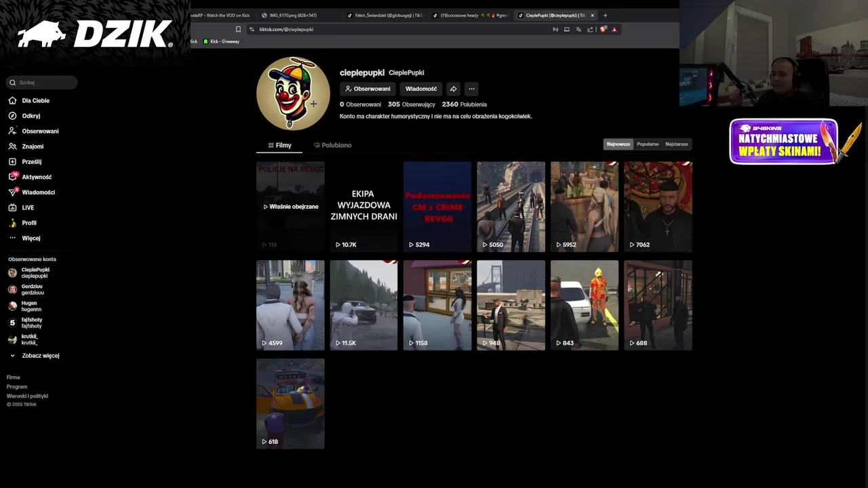
Task: Open the video with 7062 views
Action: (x=658, y=207)
